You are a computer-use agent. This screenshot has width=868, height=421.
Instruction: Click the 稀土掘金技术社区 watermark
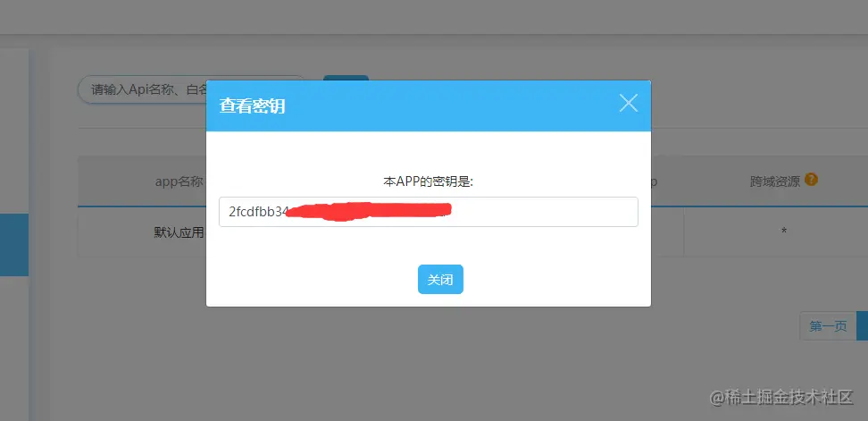(781, 397)
